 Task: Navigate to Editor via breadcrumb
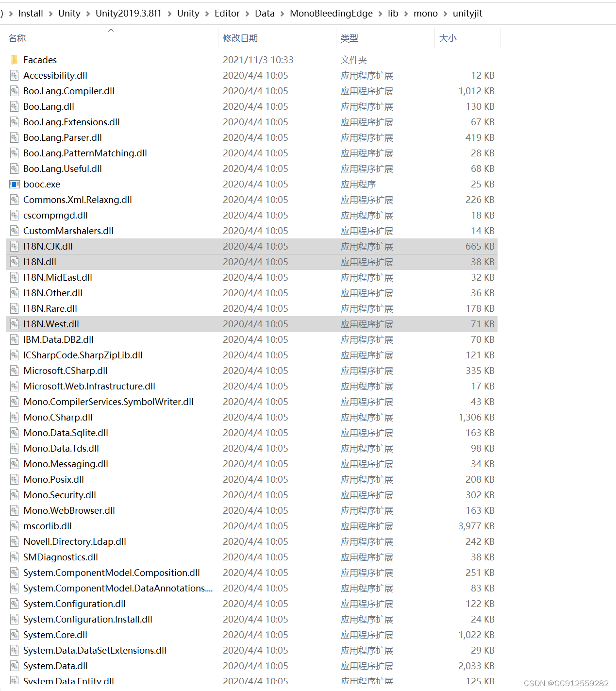point(227,14)
